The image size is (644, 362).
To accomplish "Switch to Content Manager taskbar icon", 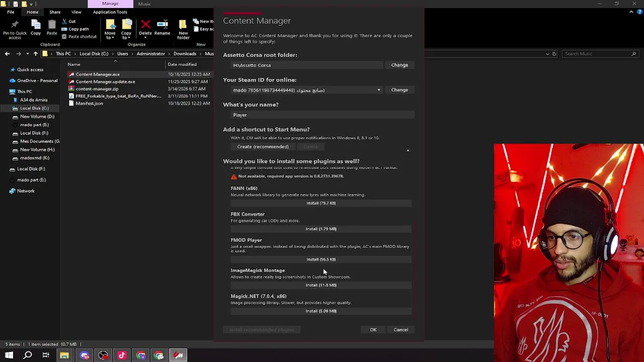I will point(178,355).
